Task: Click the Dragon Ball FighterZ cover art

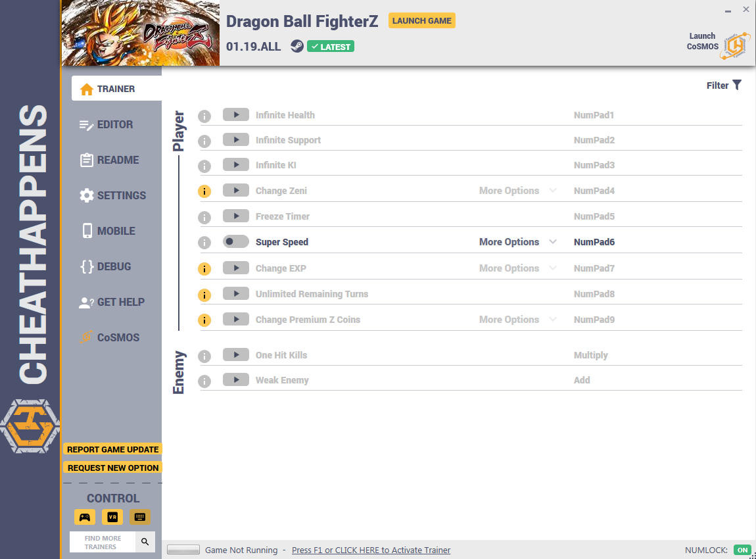Action: (x=140, y=33)
